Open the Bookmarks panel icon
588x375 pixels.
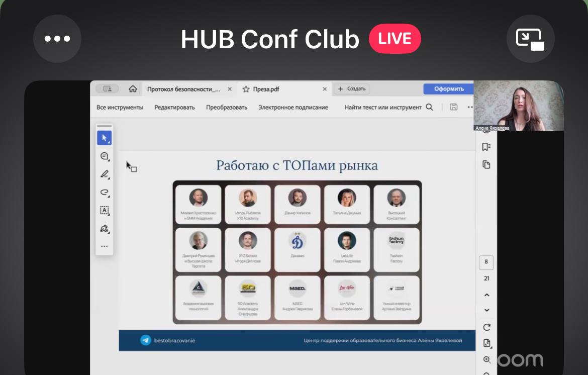coord(486,147)
